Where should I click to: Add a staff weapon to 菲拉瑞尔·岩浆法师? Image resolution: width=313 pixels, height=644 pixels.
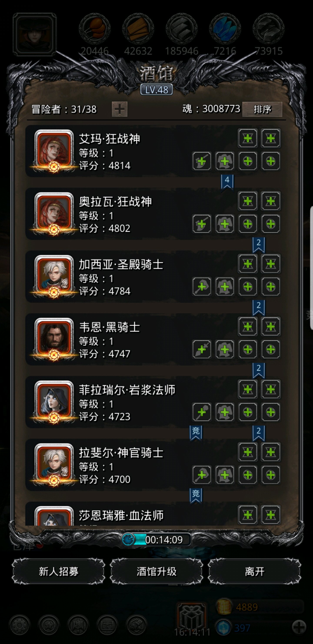[202, 412]
